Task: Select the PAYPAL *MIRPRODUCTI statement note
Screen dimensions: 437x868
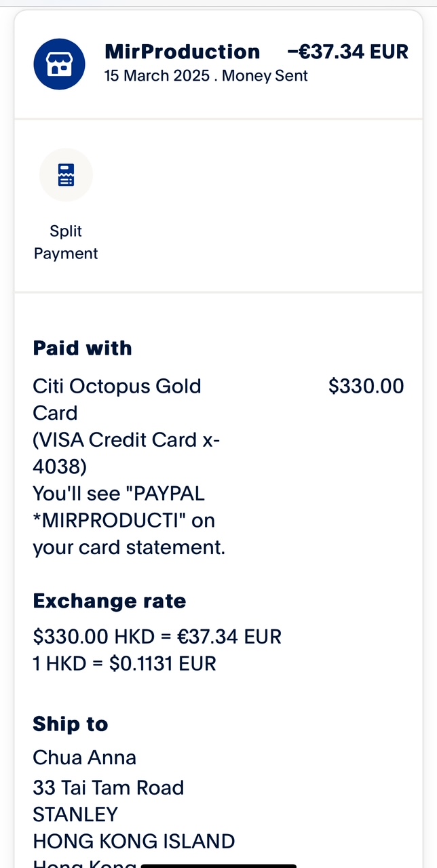Action: (128, 520)
